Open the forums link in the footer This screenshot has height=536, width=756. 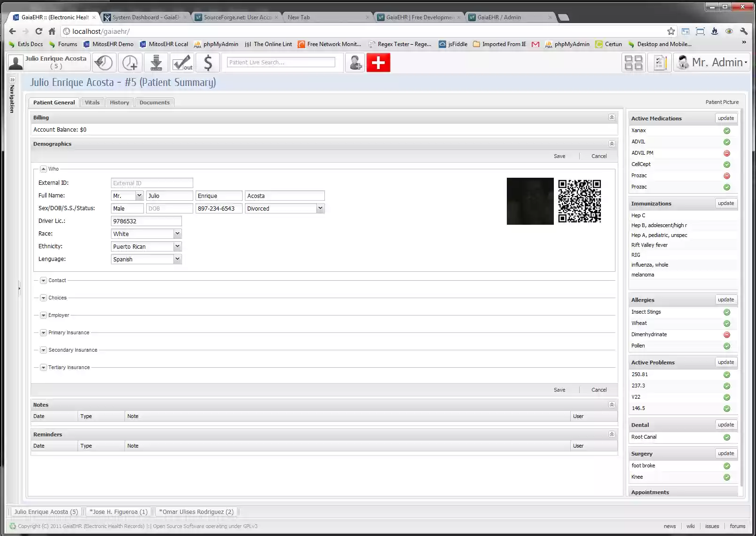[x=737, y=526]
